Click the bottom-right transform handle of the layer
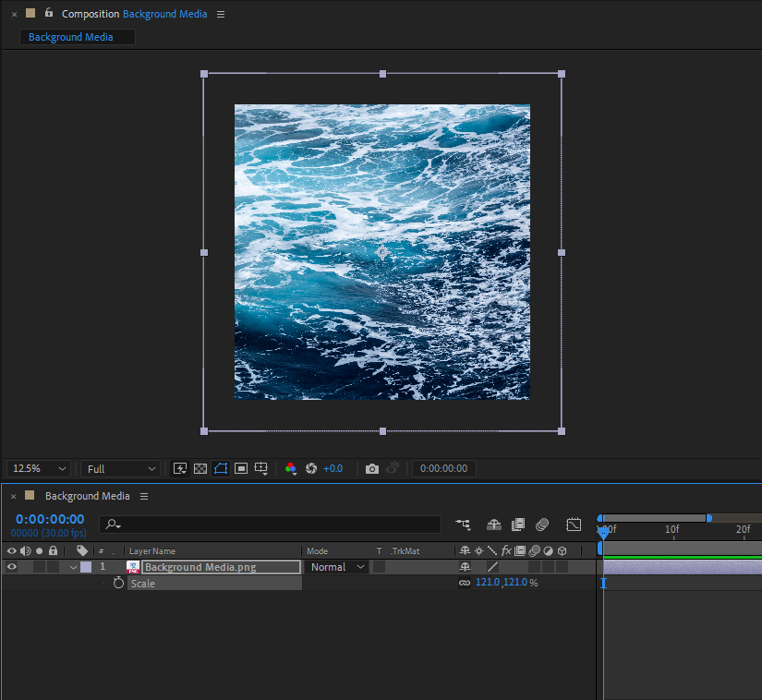The width and height of the screenshot is (762, 700). (x=562, y=431)
